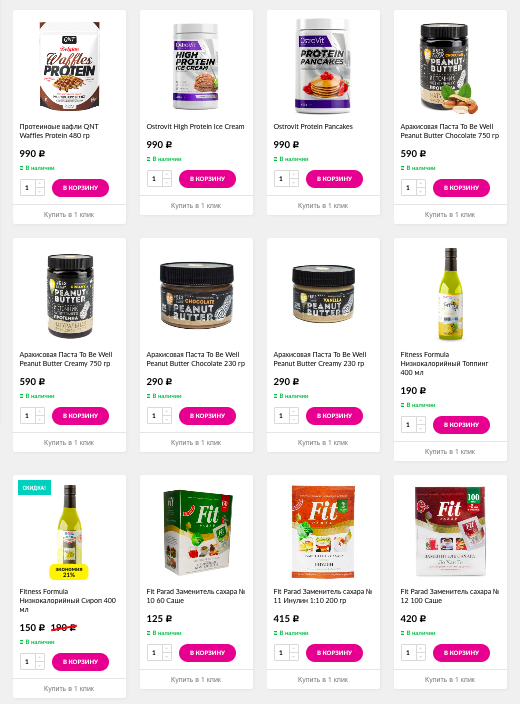Decrease quantity for Ostrovit High Protein Ice Cream
The height and width of the screenshot is (704, 520).
[x=167, y=183]
